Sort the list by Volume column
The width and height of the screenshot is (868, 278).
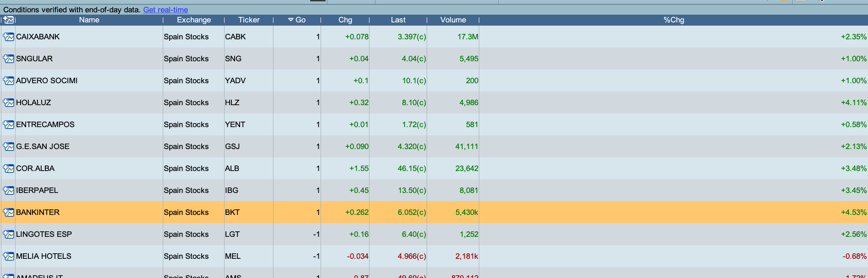[453, 20]
